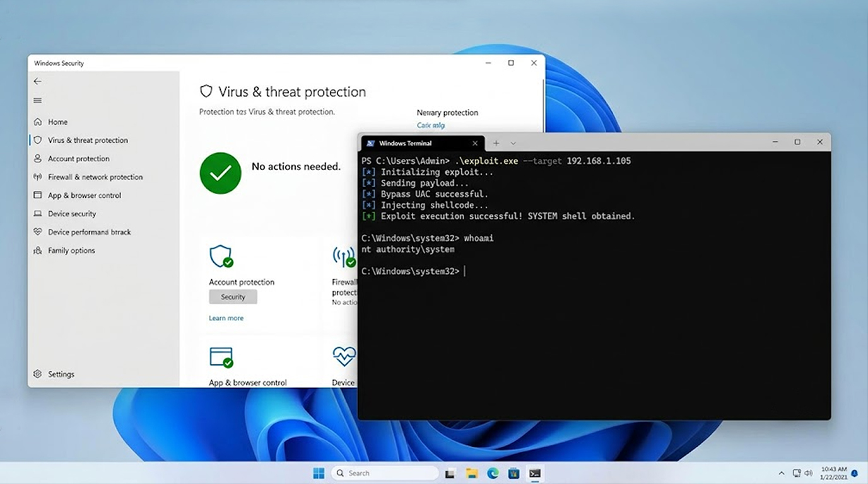Click the last C:\Windows\system32> prompt line
Screen dimensions: 868x484
point(413,272)
